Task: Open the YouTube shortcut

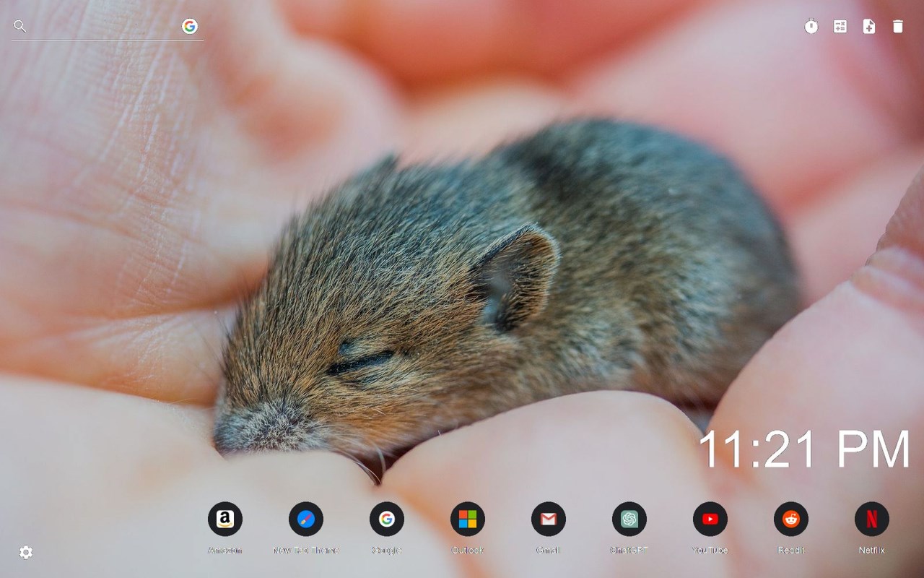Action: [710, 519]
